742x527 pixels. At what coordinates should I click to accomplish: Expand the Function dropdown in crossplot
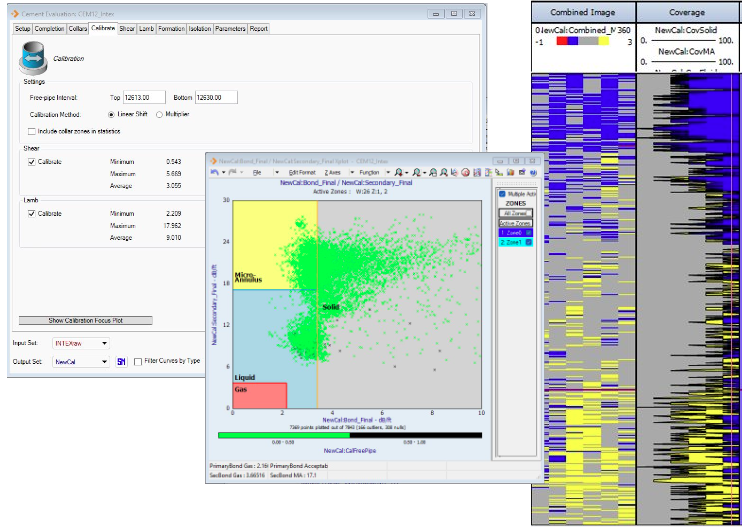pos(371,172)
